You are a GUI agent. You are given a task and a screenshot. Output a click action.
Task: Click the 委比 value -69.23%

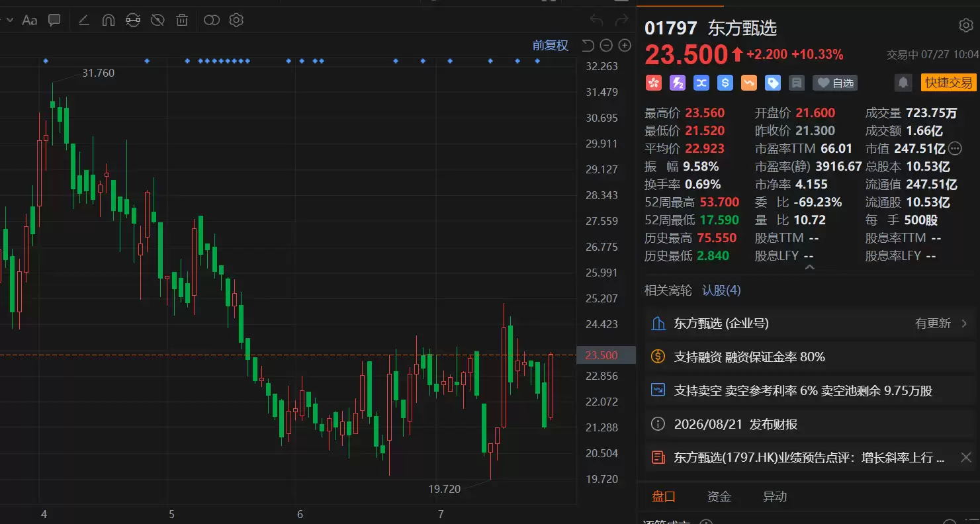pyautogui.click(x=818, y=202)
